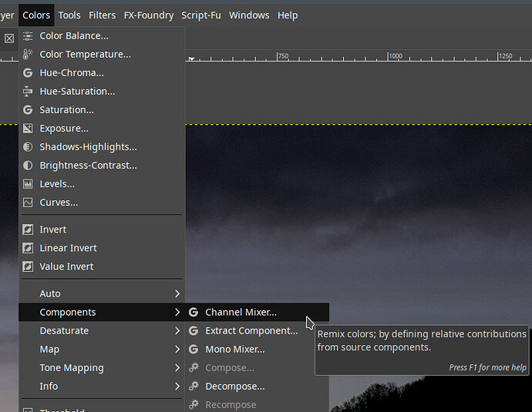Choose Extract Component option
The height and width of the screenshot is (412, 532).
[251, 331]
